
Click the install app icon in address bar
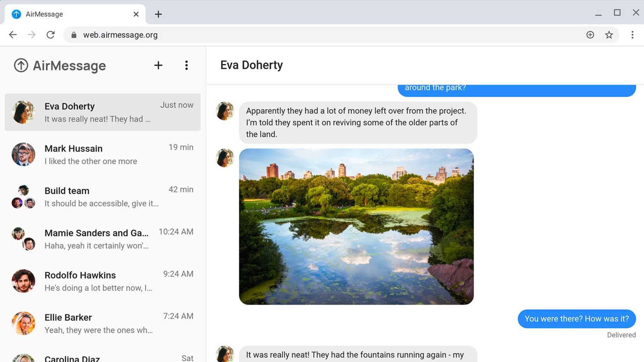(x=590, y=35)
